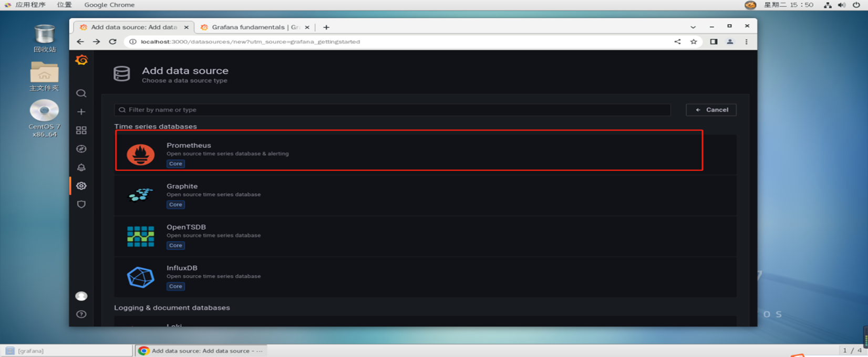Image resolution: width=868 pixels, height=357 pixels.
Task: Choose the OpenTSDB data source
Action: tap(425, 236)
